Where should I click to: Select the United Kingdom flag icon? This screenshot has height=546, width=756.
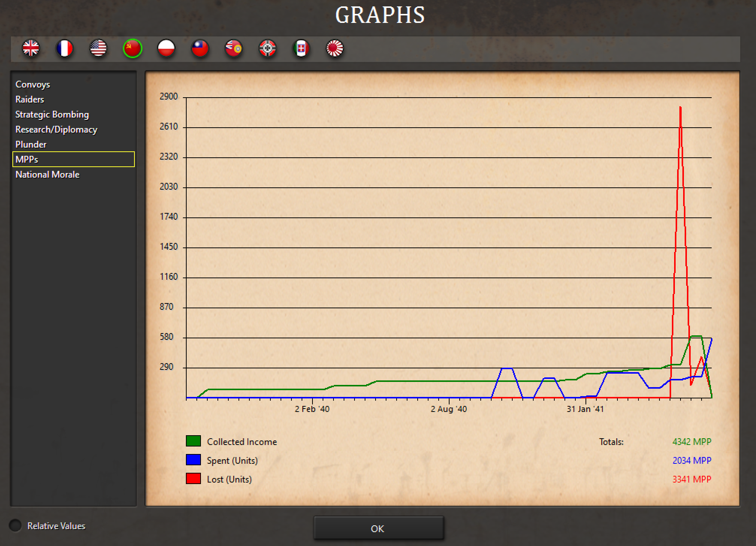[31, 48]
